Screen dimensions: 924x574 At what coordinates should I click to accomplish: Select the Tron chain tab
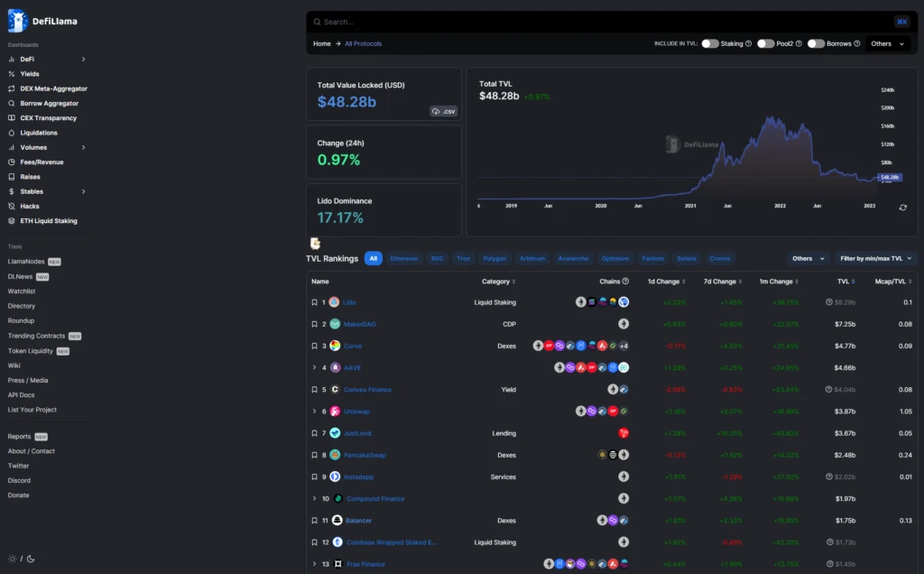(464, 259)
